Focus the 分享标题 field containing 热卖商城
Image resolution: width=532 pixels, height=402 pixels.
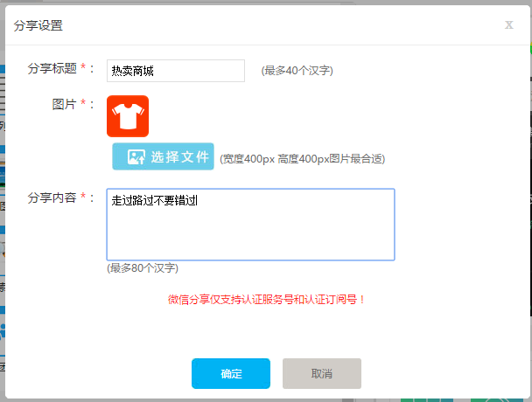tap(176, 71)
